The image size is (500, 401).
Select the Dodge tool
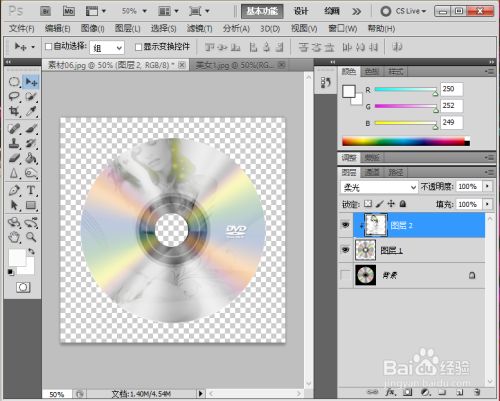pyautogui.click(x=31, y=173)
